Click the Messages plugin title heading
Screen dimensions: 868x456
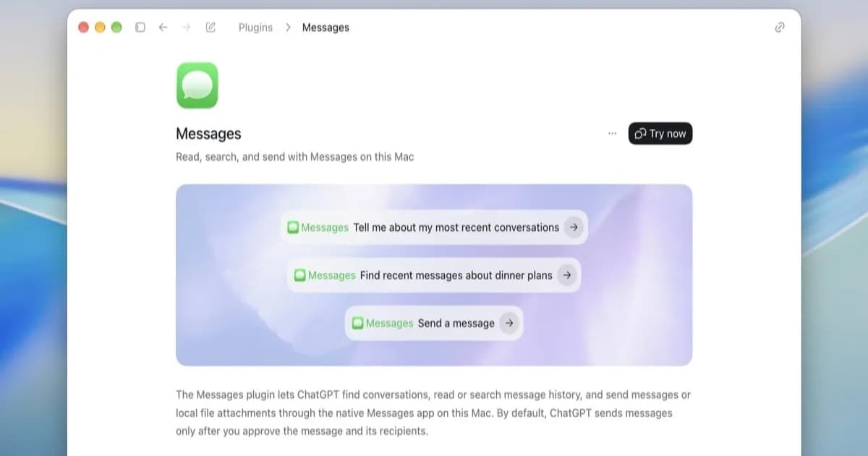(208, 134)
